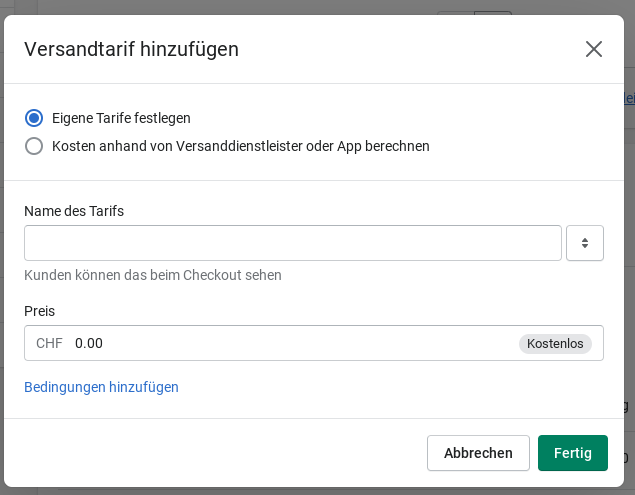
Task: Click the CHF currency prefix
Action: (x=49, y=343)
